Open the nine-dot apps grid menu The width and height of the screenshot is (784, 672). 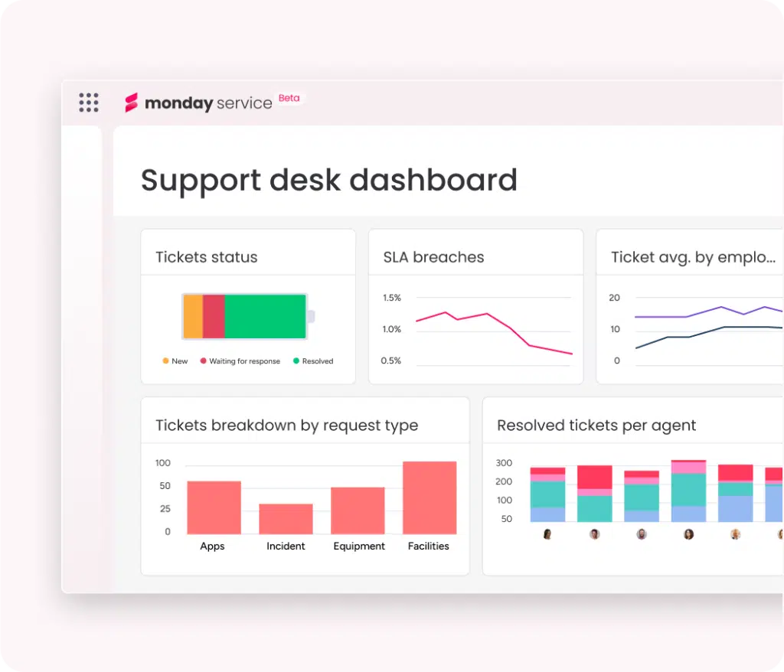tap(89, 103)
